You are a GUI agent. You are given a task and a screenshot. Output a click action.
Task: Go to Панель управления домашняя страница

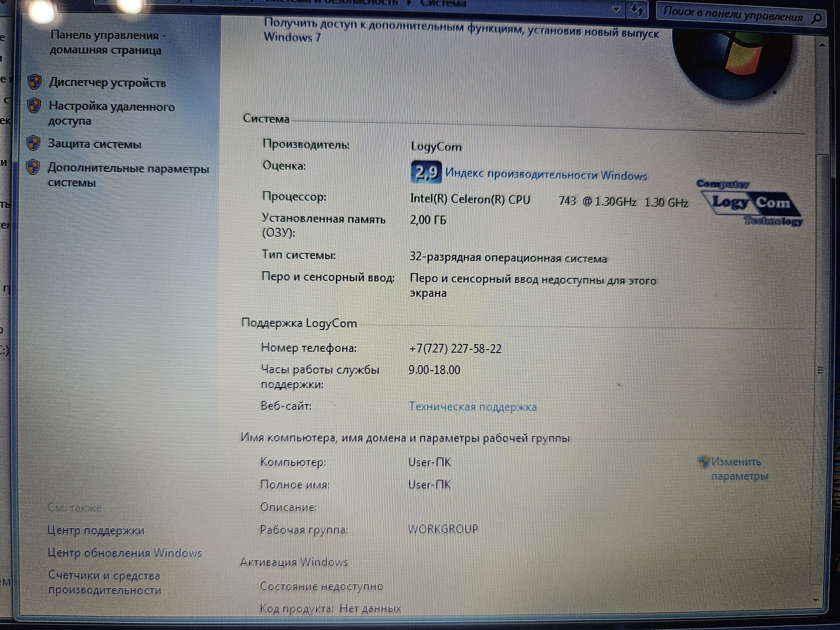coord(108,42)
